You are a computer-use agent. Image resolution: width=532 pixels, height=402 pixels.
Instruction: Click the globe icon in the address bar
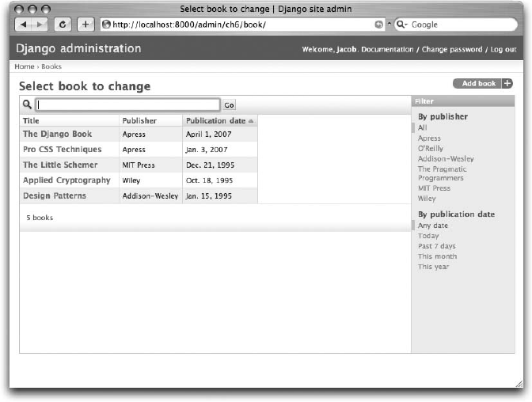click(x=107, y=25)
